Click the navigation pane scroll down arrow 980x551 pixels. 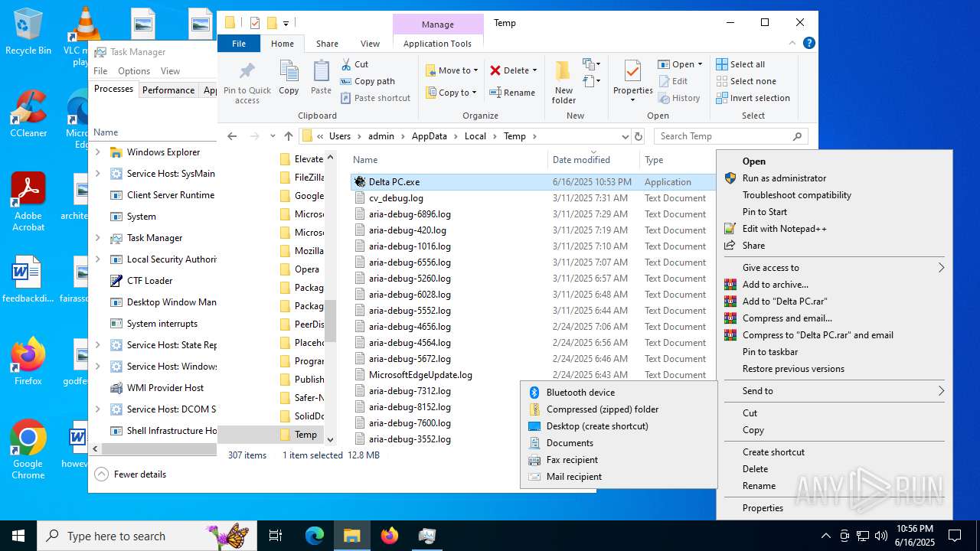(x=331, y=440)
